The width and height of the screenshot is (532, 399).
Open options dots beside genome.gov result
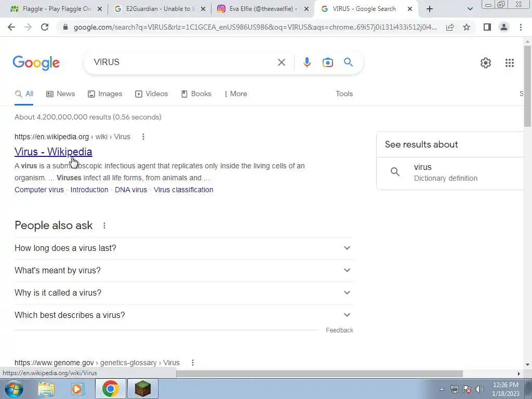pyautogui.click(x=193, y=363)
